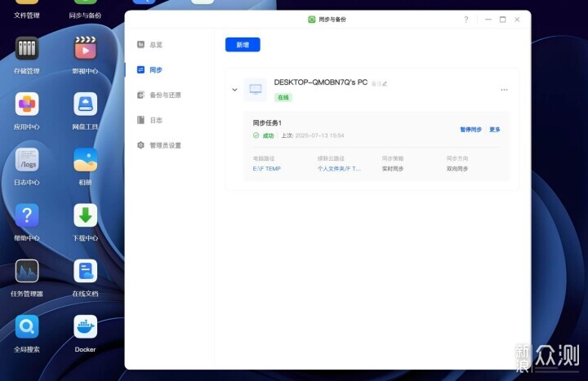The height and width of the screenshot is (381, 588).
Task: Select the 同步 sync sidebar tab
Action: point(149,70)
